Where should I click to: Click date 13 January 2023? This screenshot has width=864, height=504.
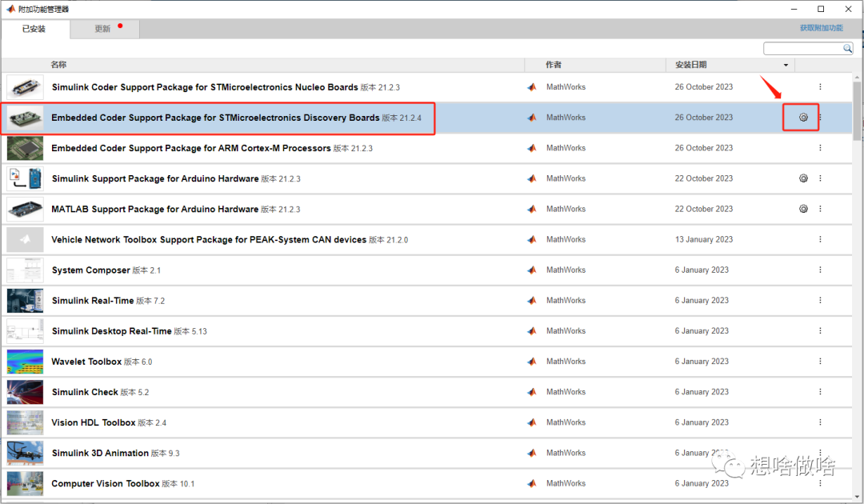click(x=704, y=240)
